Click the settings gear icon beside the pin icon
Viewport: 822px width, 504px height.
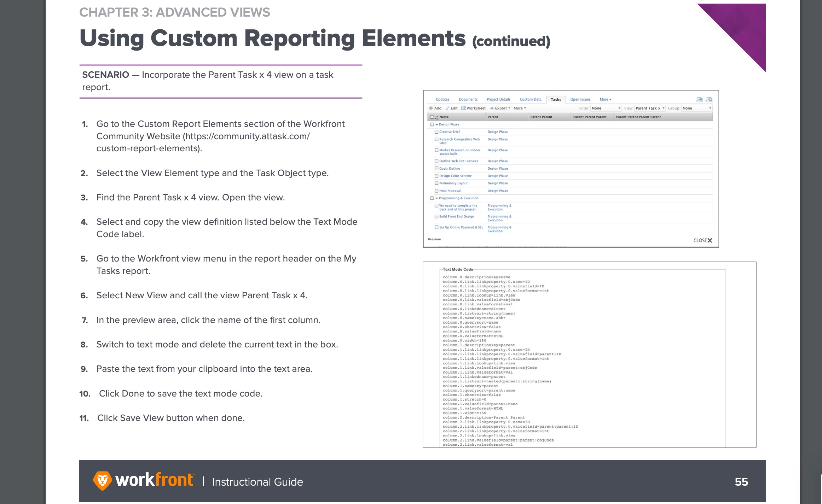pyautogui.click(x=709, y=100)
